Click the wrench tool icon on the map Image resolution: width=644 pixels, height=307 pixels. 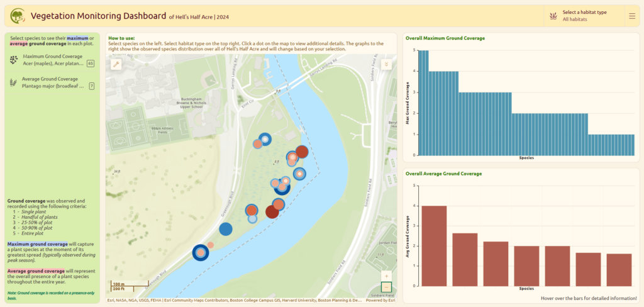point(116,64)
